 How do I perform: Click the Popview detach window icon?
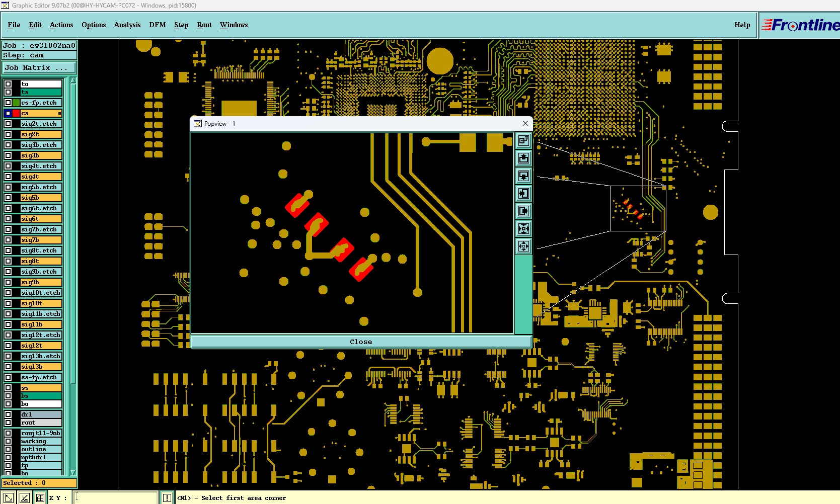523,141
